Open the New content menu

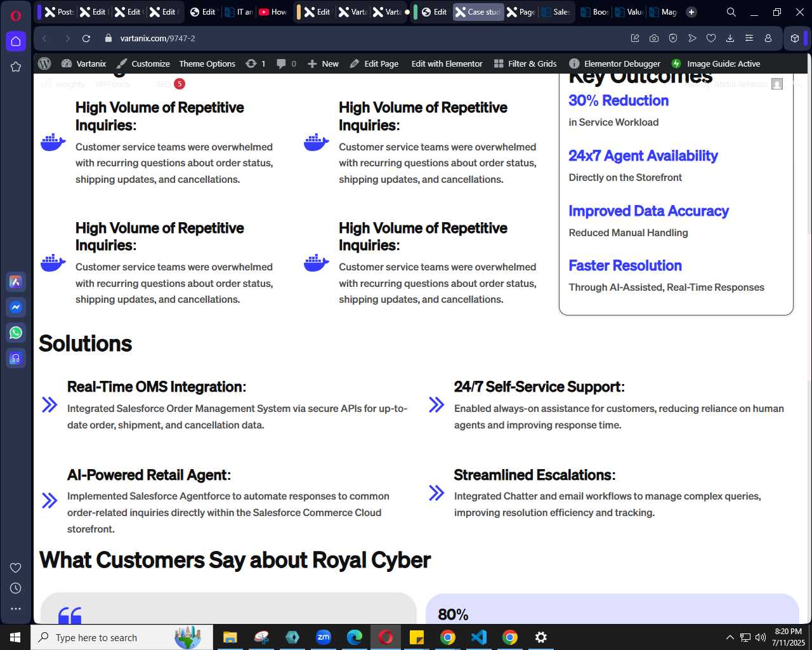tap(323, 63)
